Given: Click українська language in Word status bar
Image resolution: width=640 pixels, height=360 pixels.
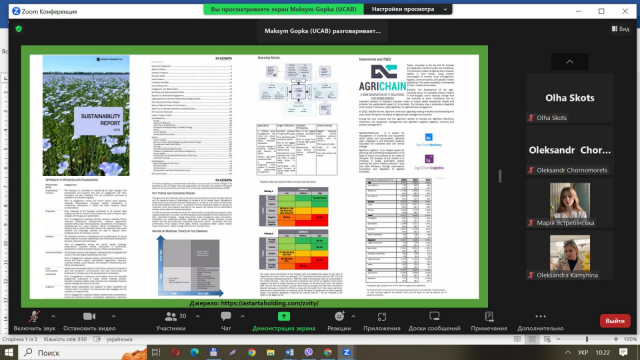Looking at the screenshot, I should pyautogui.click(x=119, y=339).
